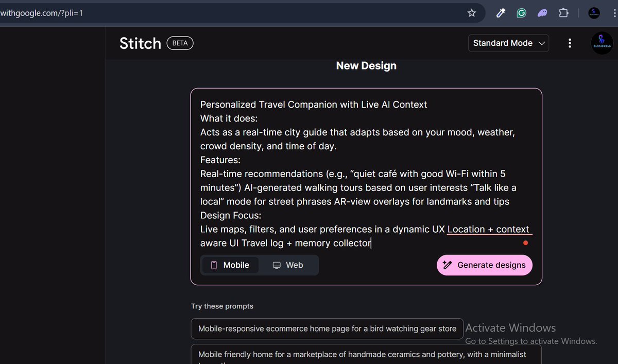Click the "New Design" heading

pyautogui.click(x=366, y=66)
